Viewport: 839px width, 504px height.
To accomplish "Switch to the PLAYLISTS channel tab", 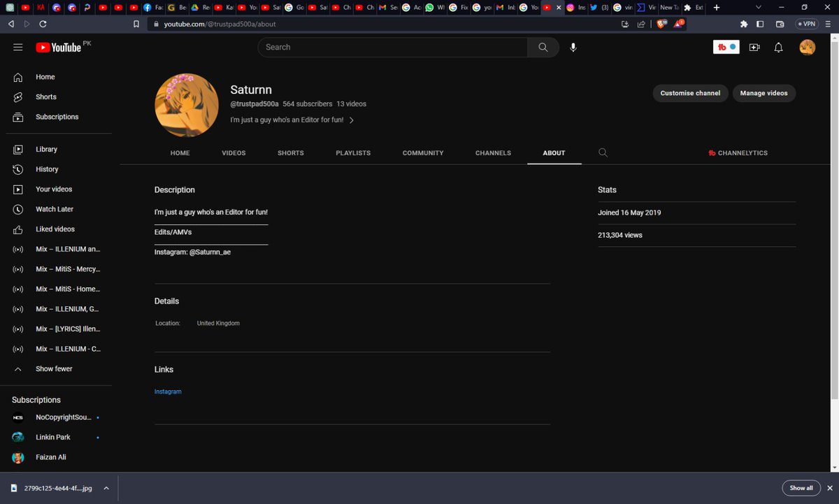I will (x=353, y=153).
